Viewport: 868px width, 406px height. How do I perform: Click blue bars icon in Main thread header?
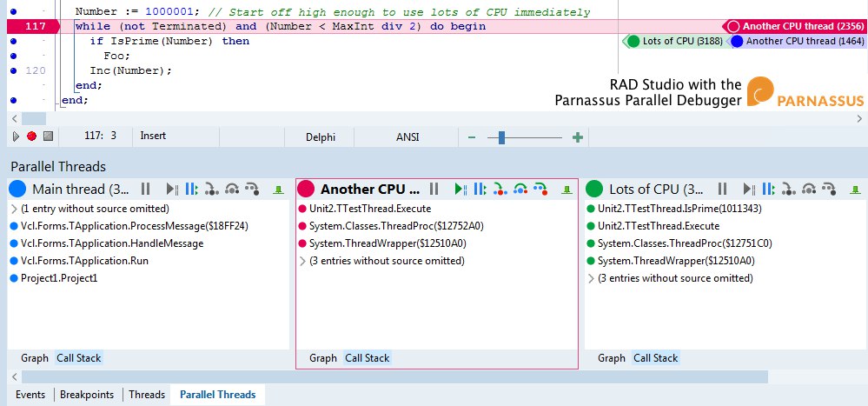tap(191, 190)
